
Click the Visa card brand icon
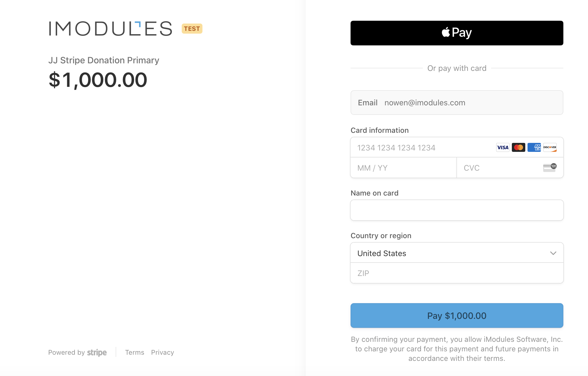[x=503, y=147]
